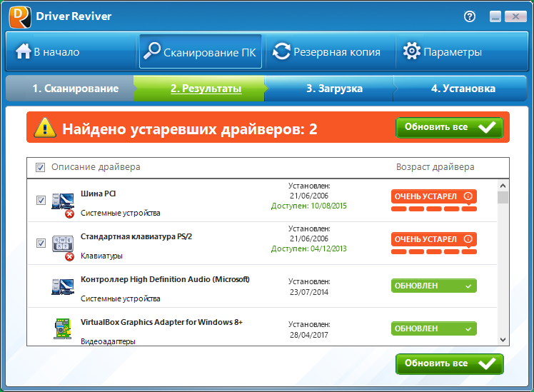Open help via the question mark icon
Viewport: 534px width, 392px height.
click(x=470, y=16)
